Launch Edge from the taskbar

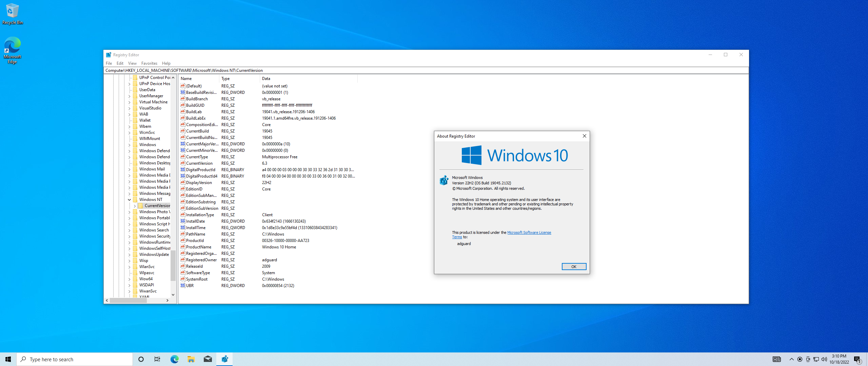point(174,359)
